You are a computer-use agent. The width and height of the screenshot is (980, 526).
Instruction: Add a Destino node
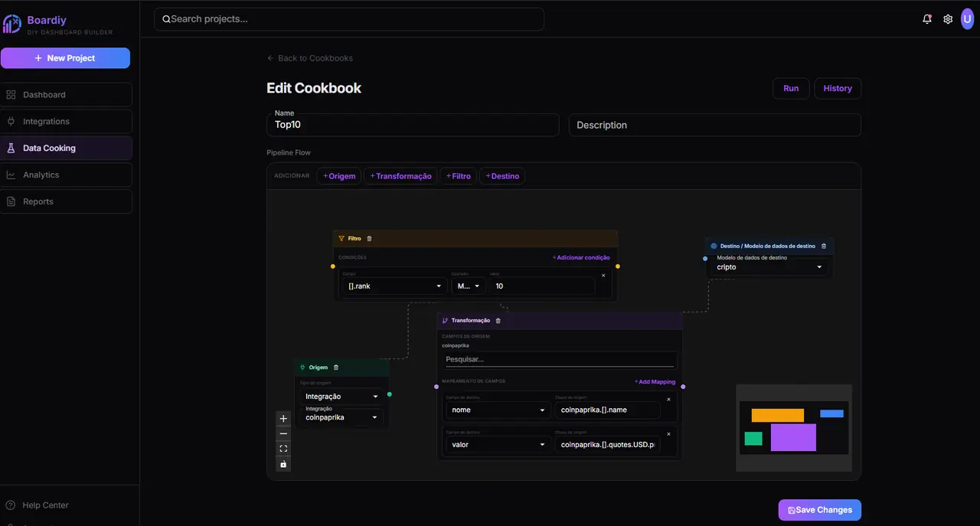pyautogui.click(x=502, y=176)
